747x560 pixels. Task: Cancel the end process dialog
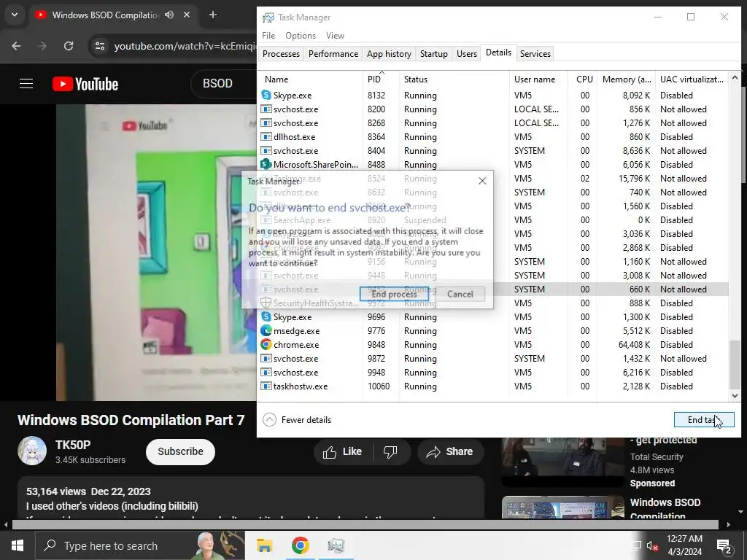(x=460, y=294)
